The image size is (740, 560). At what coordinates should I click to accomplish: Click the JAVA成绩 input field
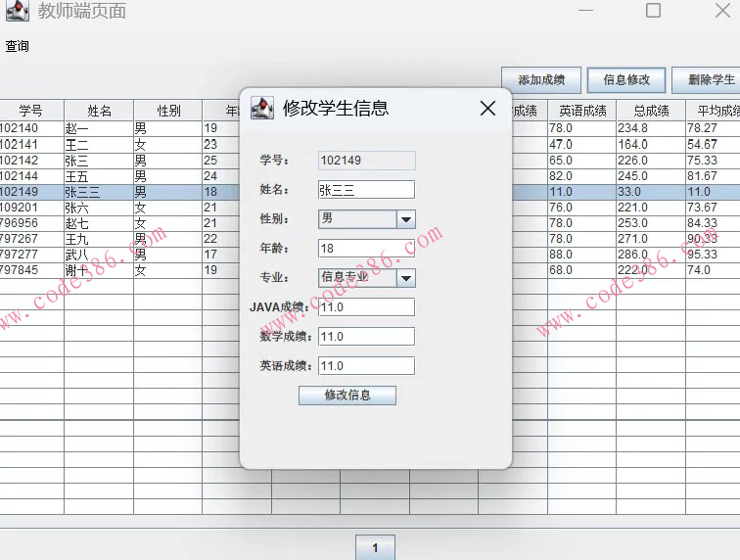[367, 306]
